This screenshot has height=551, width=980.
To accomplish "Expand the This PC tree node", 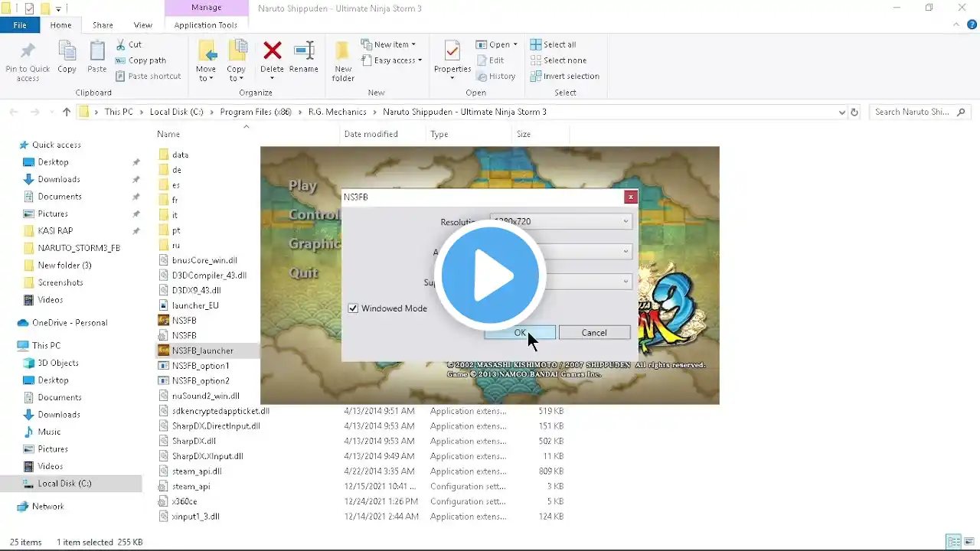I will pos(9,346).
